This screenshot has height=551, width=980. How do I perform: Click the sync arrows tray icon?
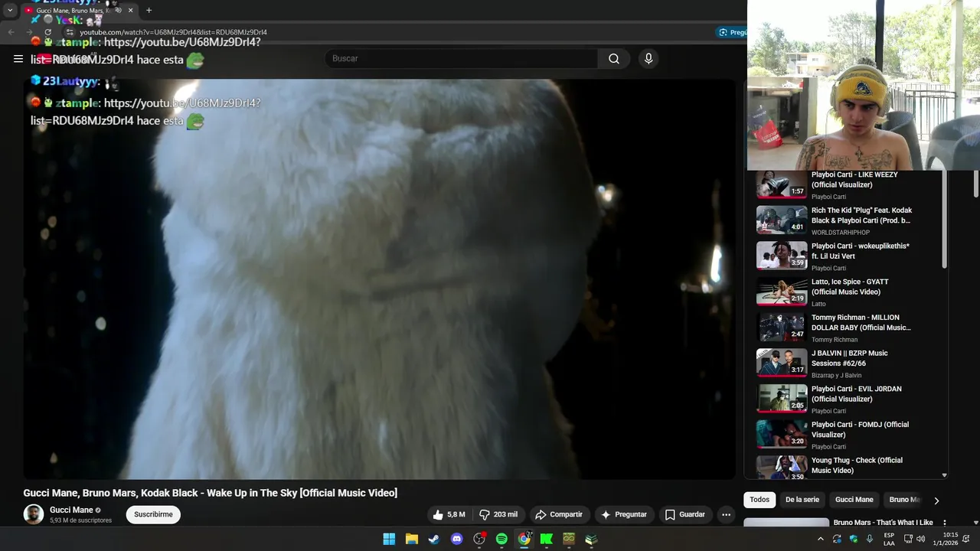coord(837,539)
